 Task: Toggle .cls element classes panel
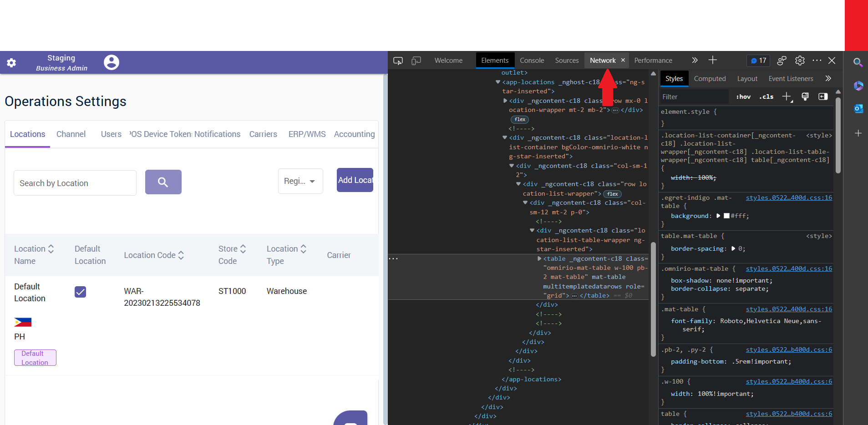(x=766, y=96)
